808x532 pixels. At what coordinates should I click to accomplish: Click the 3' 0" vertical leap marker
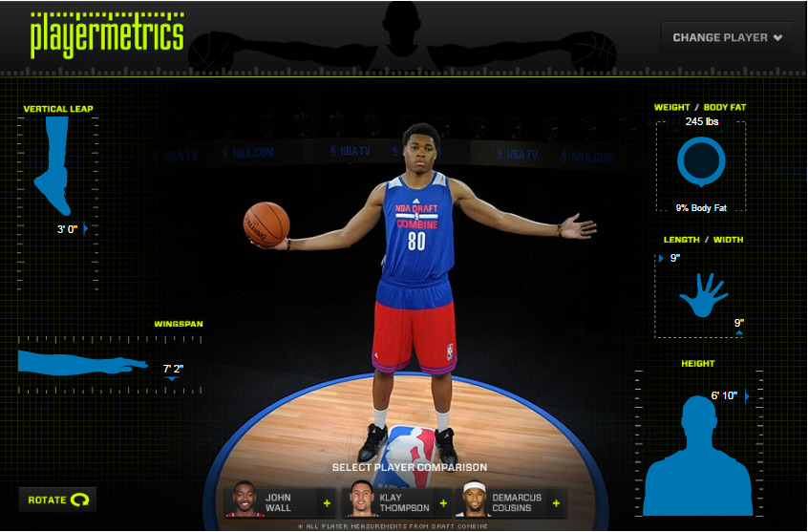(67, 229)
